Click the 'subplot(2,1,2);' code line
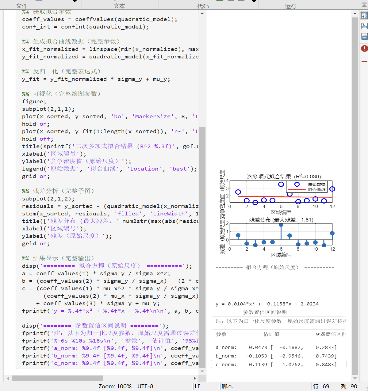The height and width of the screenshot is (391, 368). 49,199
